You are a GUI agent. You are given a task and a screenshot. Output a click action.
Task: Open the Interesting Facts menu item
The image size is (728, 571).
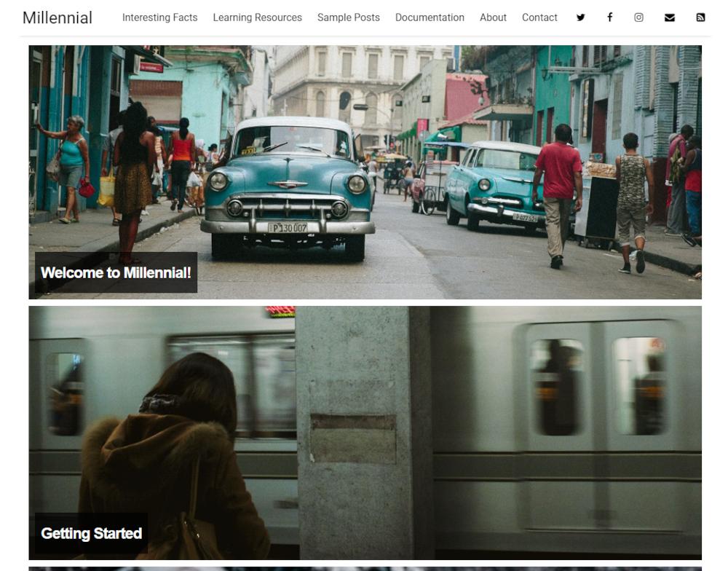coord(159,17)
